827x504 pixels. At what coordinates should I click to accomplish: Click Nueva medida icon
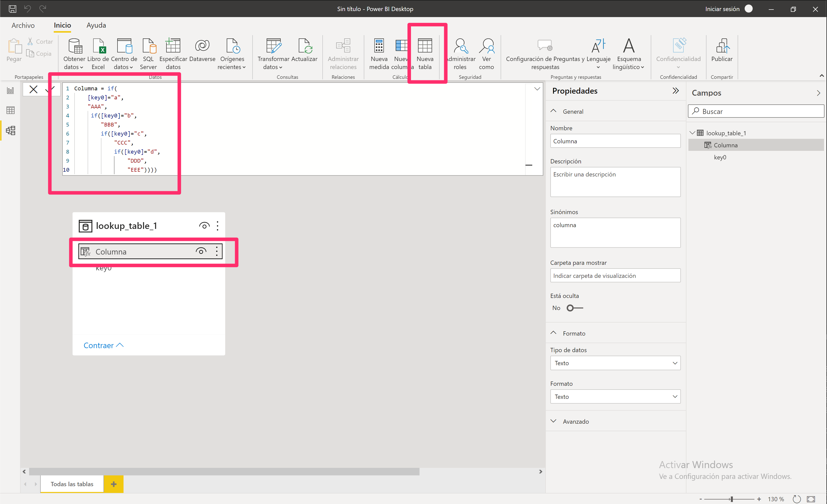(x=379, y=46)
